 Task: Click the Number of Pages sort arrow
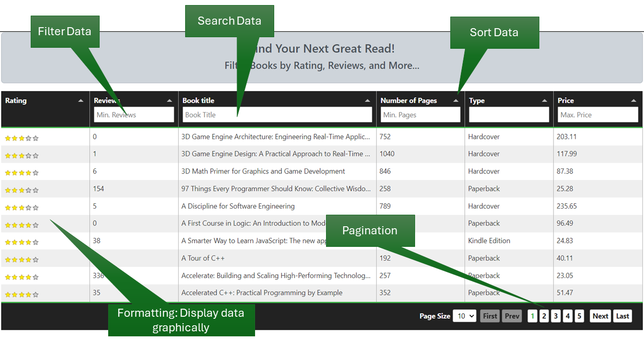pyautogui.click(x=456, y=100)
